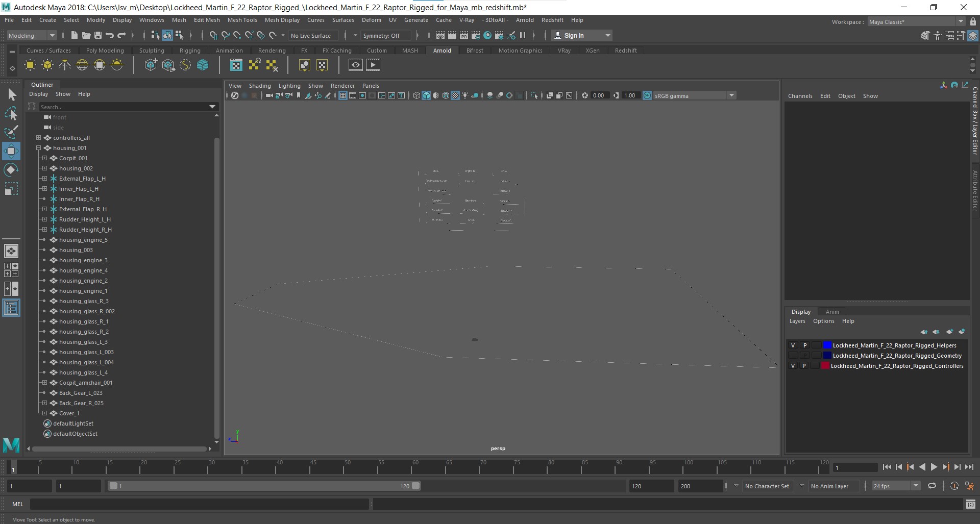Click Open scene folder icon
Viewport: 980px width, 524px height.
[86, 35]
